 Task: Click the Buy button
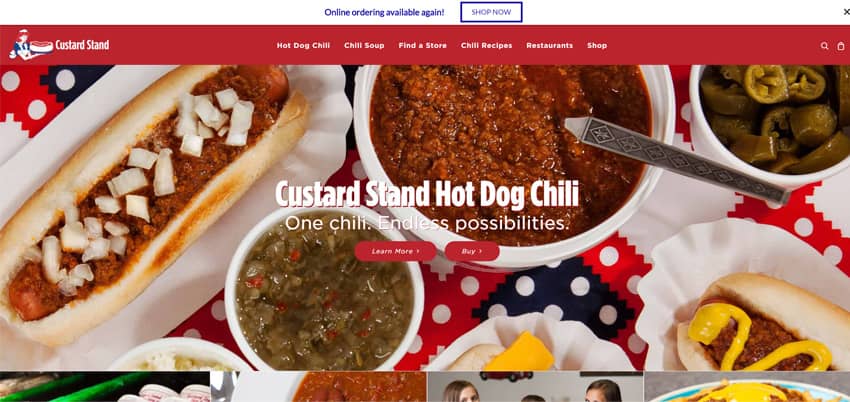tap(472, 251)
